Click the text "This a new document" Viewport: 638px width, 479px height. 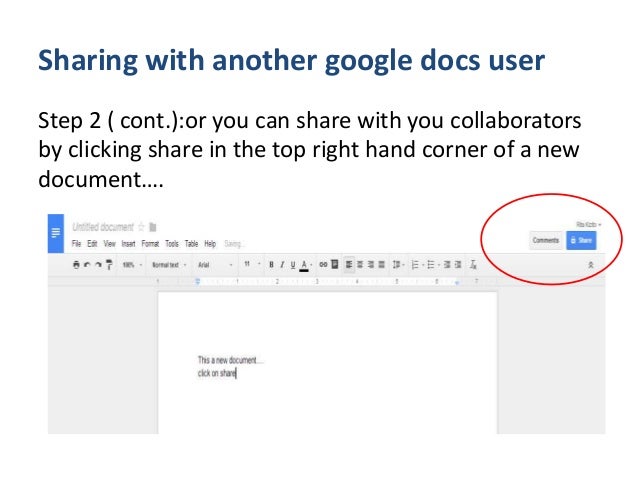tap(227, 360)
